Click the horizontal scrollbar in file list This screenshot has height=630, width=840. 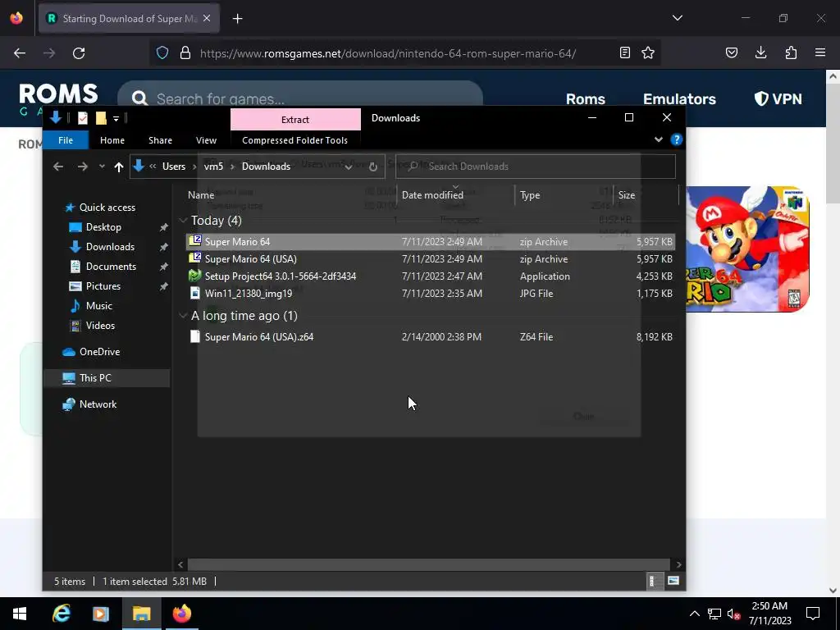coord(428,564)
